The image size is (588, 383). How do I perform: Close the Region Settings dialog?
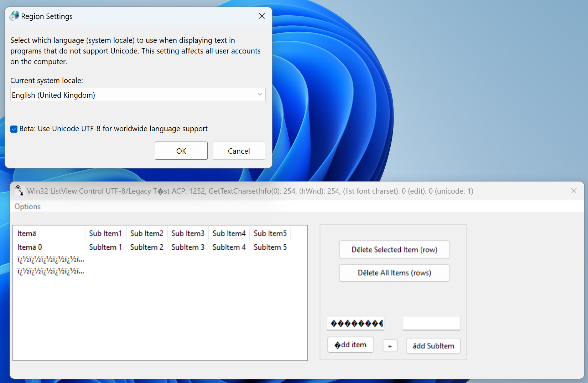tap(262, 16)
